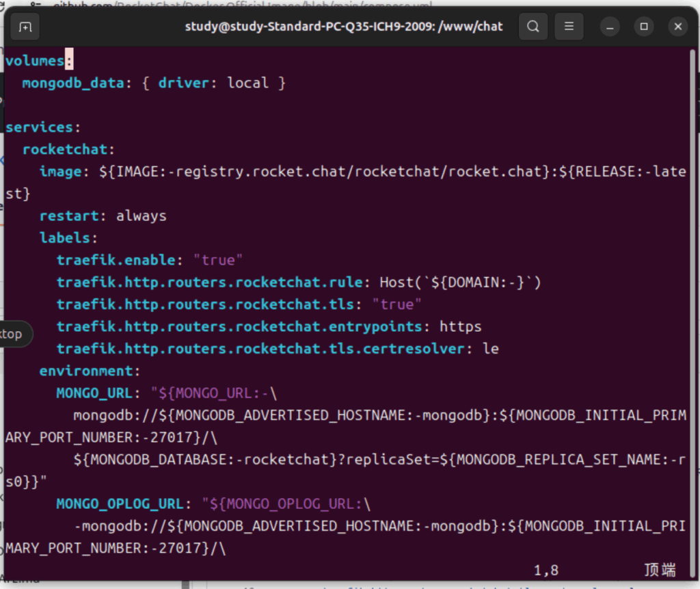This screenshot has height=589, width=700.
Task: Click the "local" driver value
Action: tap(247, 83)
